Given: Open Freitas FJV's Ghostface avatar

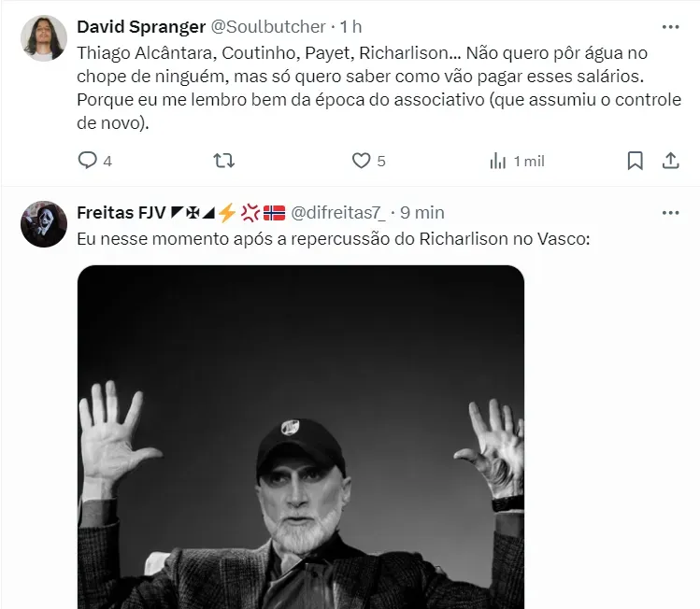Looking at the screenshot, I should (44, 224).
